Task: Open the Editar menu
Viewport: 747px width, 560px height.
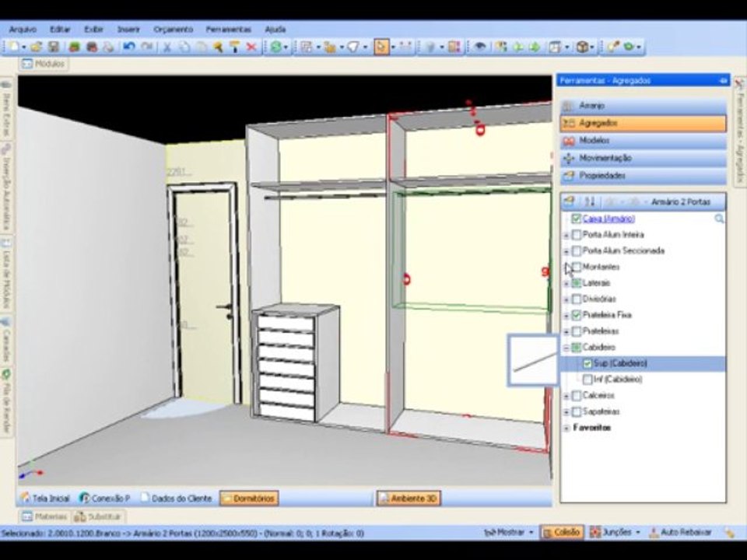Action: click(x=60, y=30)
